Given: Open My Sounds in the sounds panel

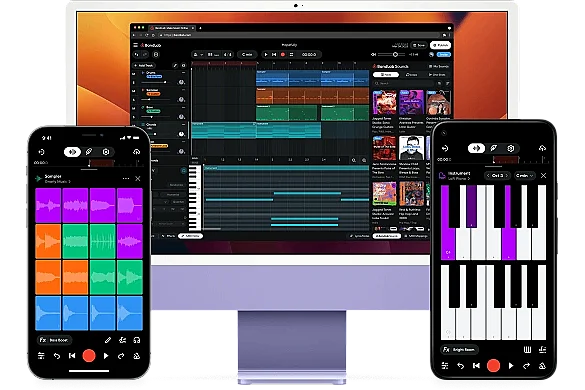Looking at the screenshot, I should tap(439, 66).
